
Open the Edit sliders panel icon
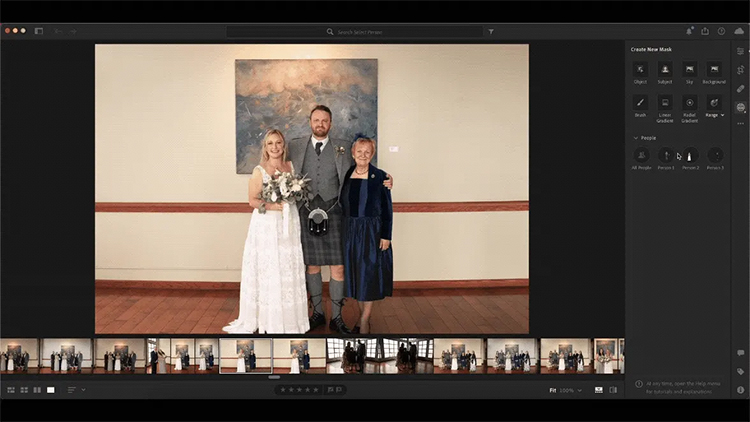coord(740,50)
